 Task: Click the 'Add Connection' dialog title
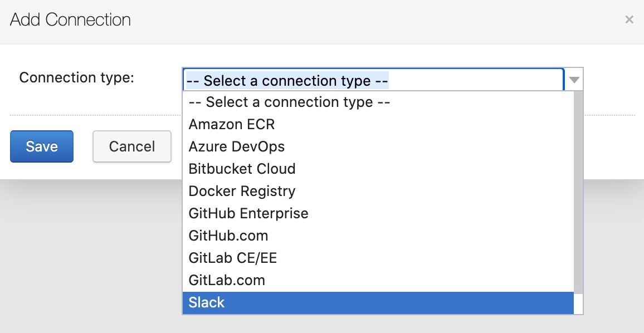click(70, 19)
